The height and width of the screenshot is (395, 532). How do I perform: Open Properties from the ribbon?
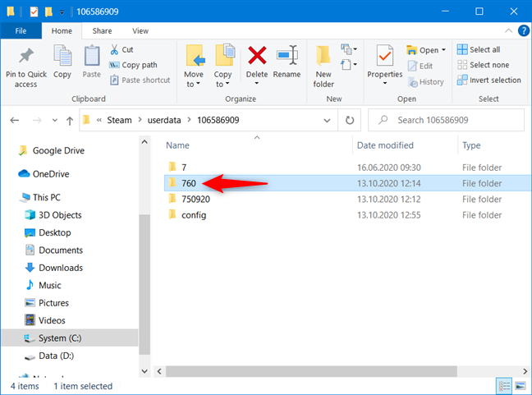(384, 64)
